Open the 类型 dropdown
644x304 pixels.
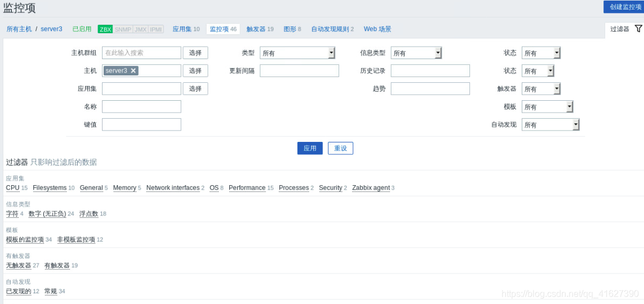coord(297,53)
